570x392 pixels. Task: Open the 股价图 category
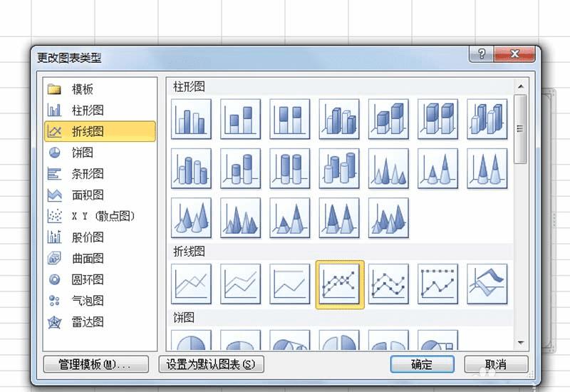100,237
